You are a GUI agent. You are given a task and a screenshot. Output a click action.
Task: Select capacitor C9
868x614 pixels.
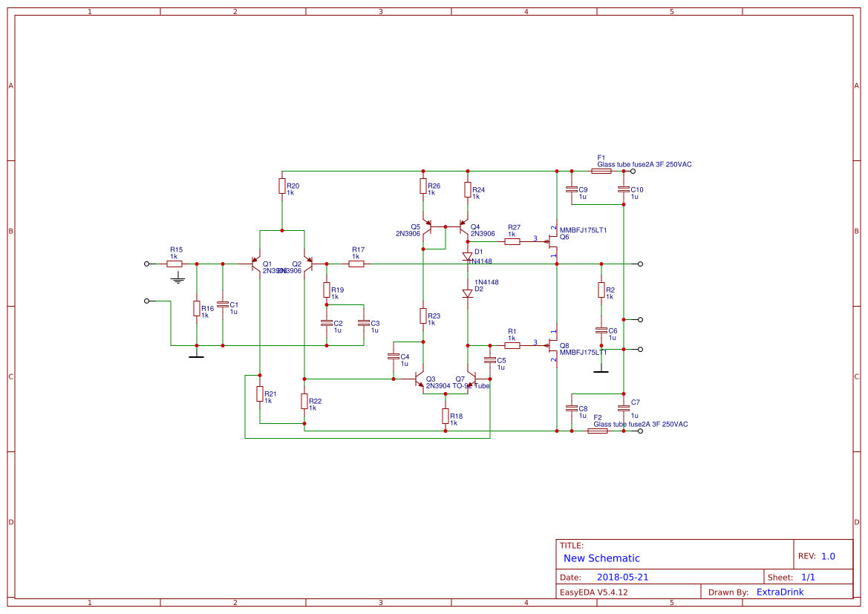click(572, 189)
